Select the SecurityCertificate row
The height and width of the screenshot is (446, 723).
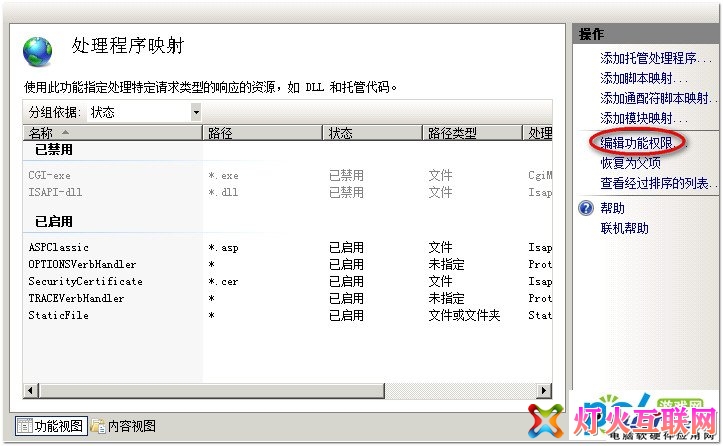pyautogui.click(x=288, y=281)
